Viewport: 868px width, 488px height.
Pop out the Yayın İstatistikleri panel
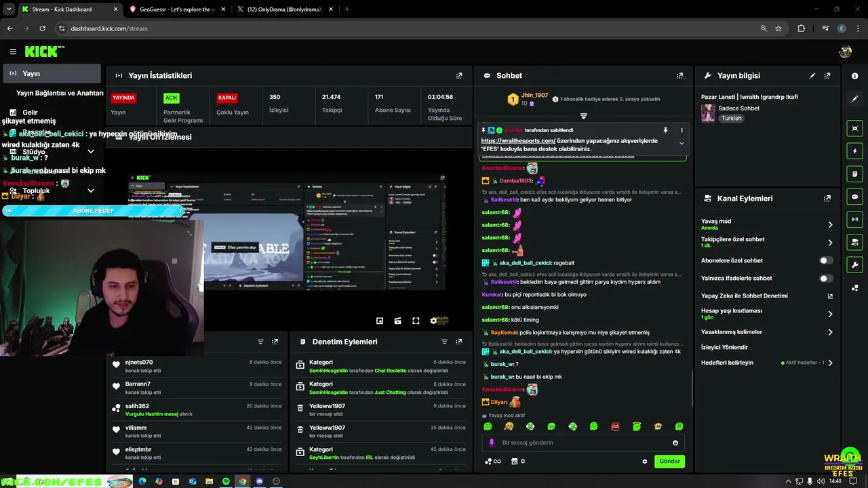click(459, 76)
